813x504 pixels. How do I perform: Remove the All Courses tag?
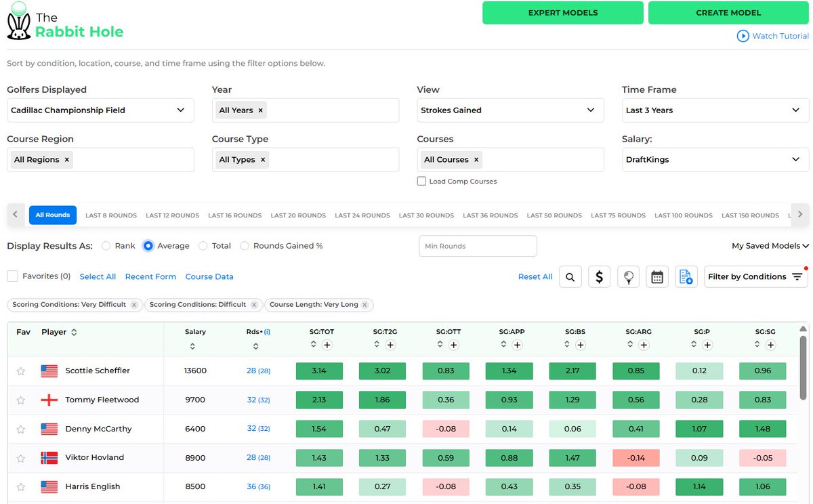pyautogui.click(x=476, y=160)
